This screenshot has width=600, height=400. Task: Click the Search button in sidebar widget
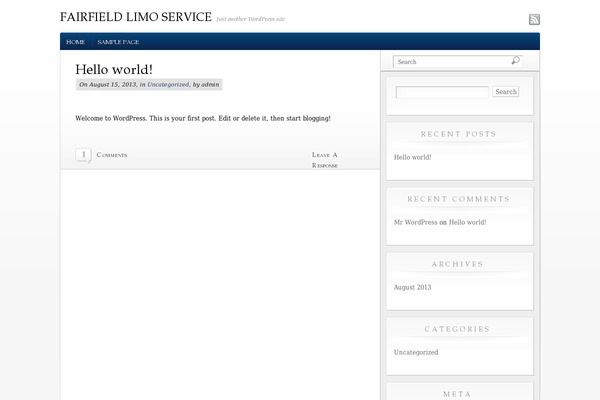pos(505,92)
